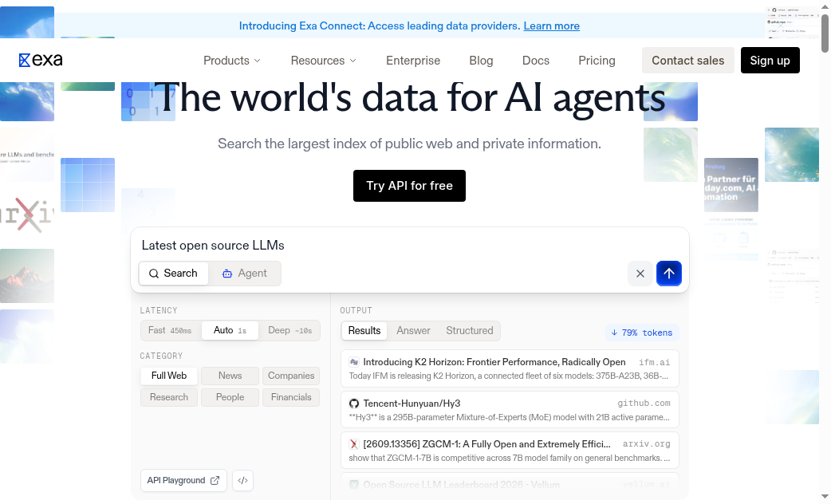Choose the Research category
The image size is (831, 504).
point(169,397)
